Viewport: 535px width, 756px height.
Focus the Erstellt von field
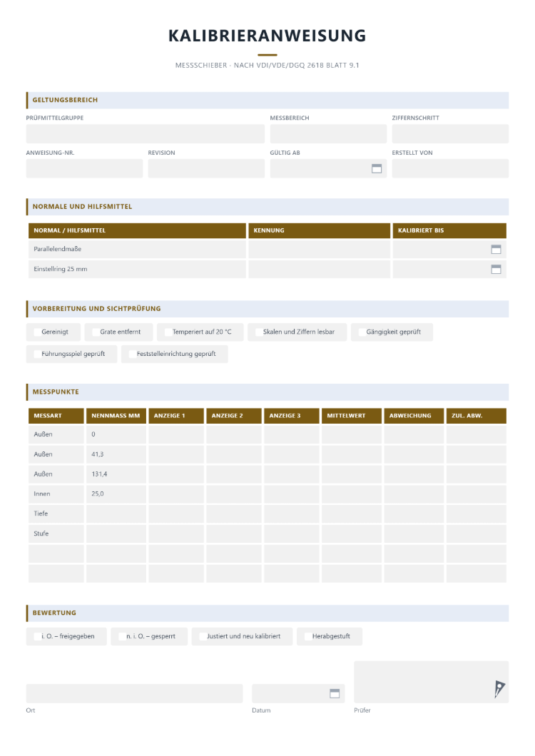450,169
